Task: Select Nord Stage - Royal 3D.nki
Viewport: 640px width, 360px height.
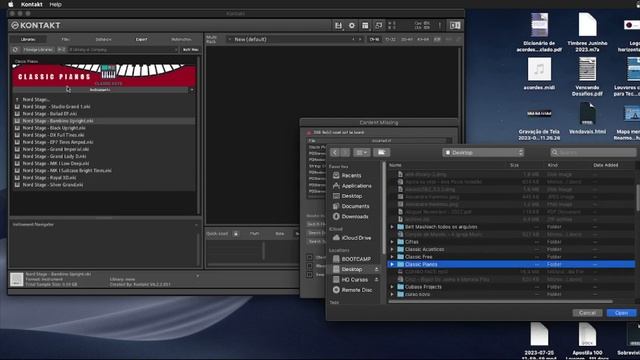Action: click(49, 178)
